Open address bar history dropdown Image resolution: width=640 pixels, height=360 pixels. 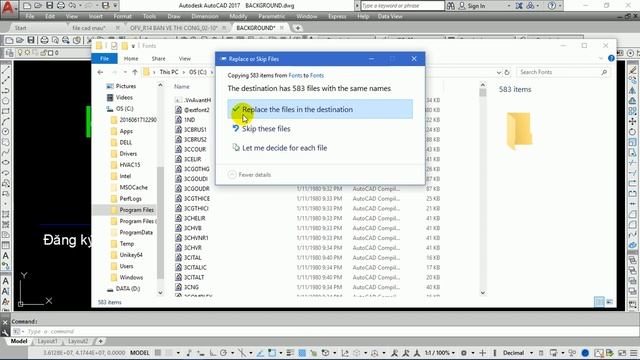point(499,72)
